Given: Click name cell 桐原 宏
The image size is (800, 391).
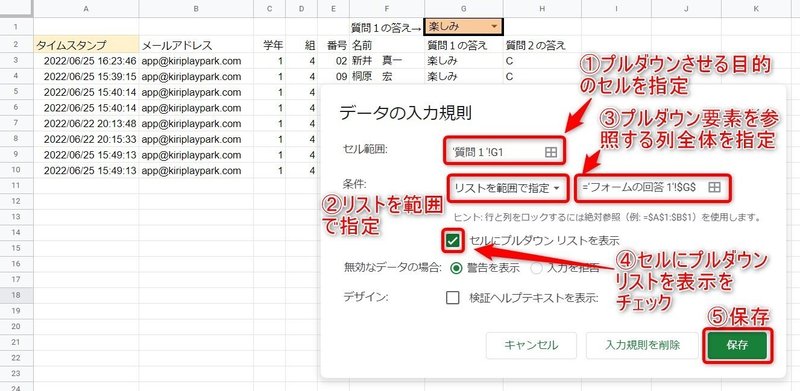Looking at the screenshot, I should pyautogui.click(x=387, y=77).
